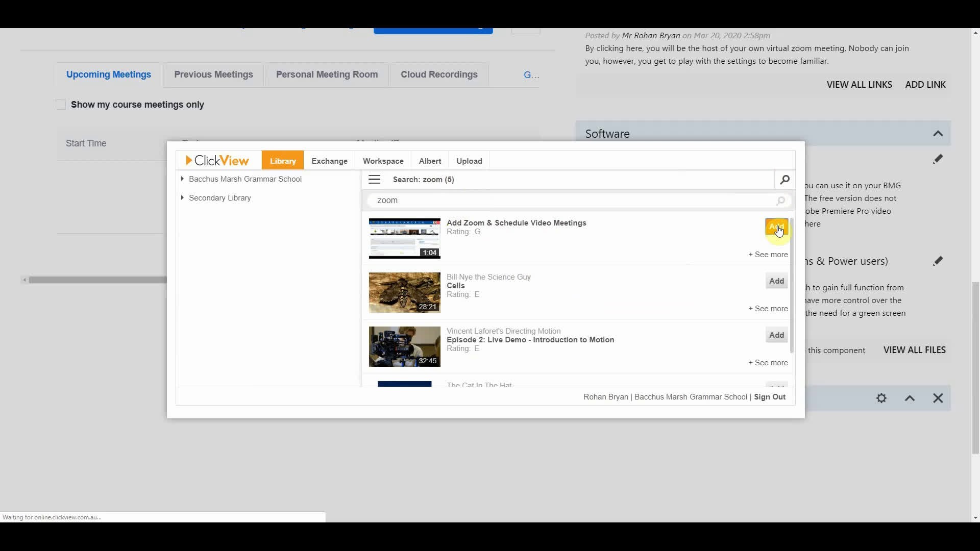
Task: Click the Cells video title
Action: (455, 286)
